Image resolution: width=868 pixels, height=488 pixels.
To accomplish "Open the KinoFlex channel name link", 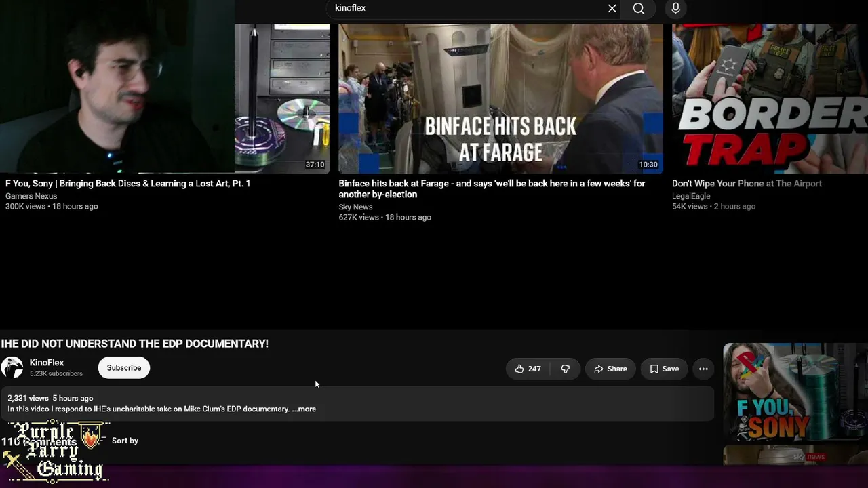I will click(47, 363).
